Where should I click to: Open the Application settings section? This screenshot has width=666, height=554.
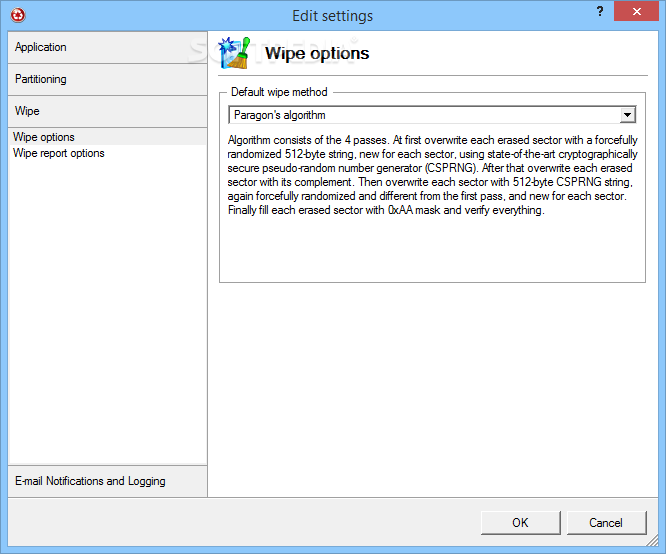pos(107,48)
